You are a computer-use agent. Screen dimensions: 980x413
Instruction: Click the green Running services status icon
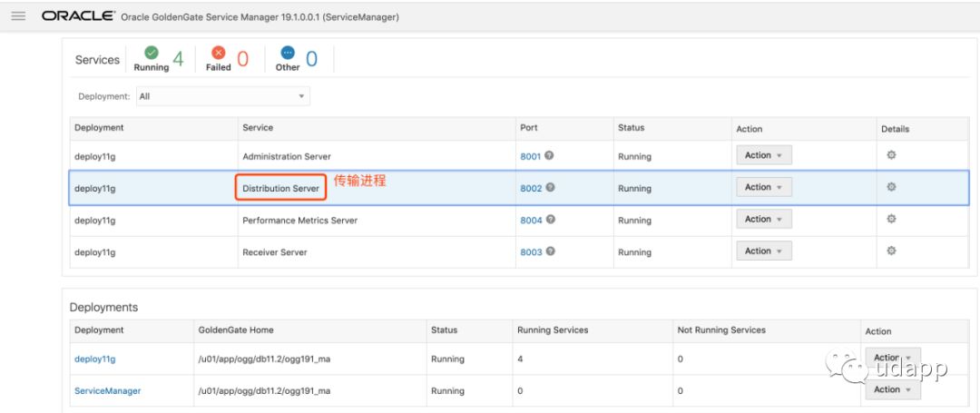[152, 53]
